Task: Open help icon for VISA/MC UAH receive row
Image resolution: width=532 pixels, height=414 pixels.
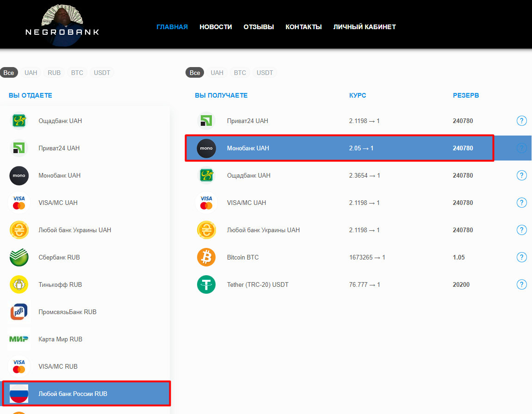Action: [521, 203]
